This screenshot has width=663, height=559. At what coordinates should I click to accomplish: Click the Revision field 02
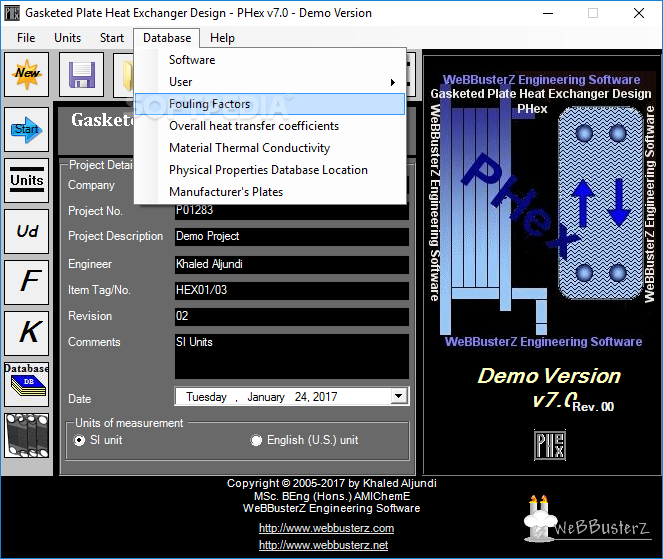click(x=292, y=317)
